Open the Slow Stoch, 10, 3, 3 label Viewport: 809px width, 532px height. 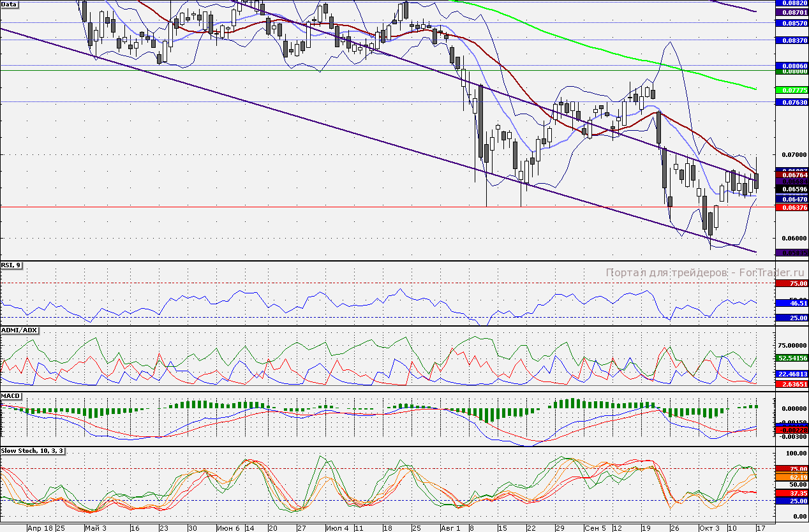click(x=33, y=450)
